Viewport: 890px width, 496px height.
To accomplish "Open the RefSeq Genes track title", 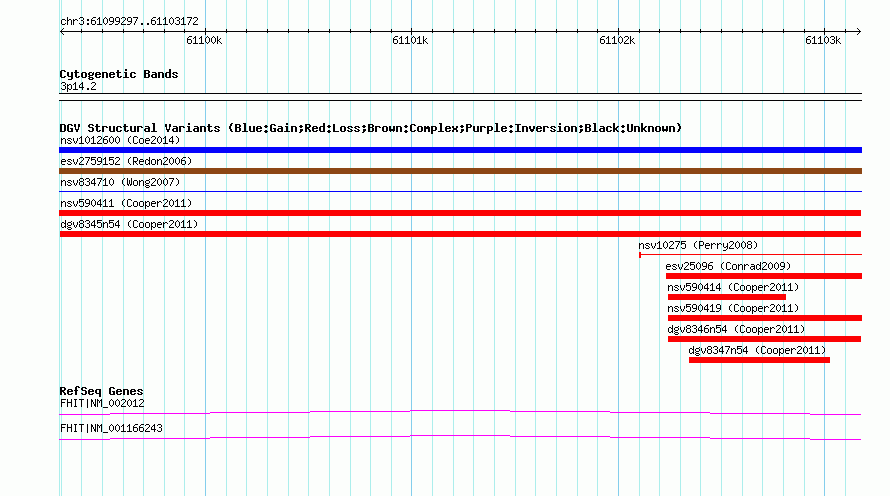I will (101, 391).
